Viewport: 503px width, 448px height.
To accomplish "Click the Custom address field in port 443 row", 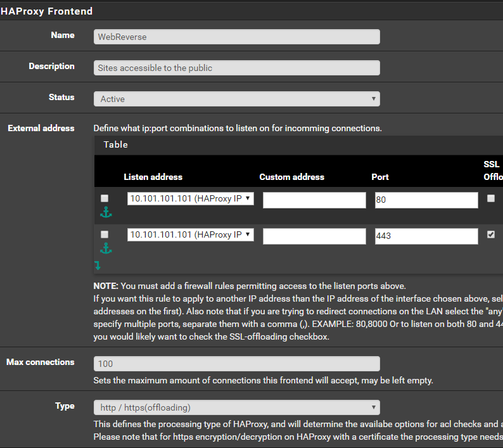I will tap(314, 236).
